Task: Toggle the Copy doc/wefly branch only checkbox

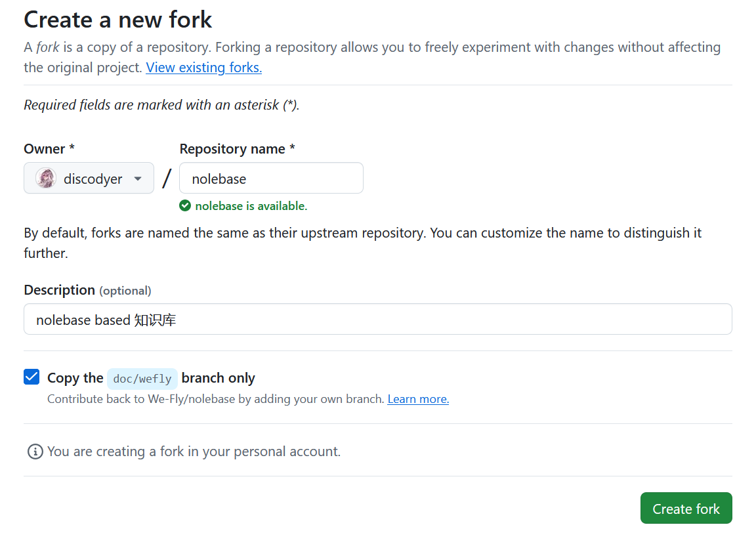Action: point(31,377)
